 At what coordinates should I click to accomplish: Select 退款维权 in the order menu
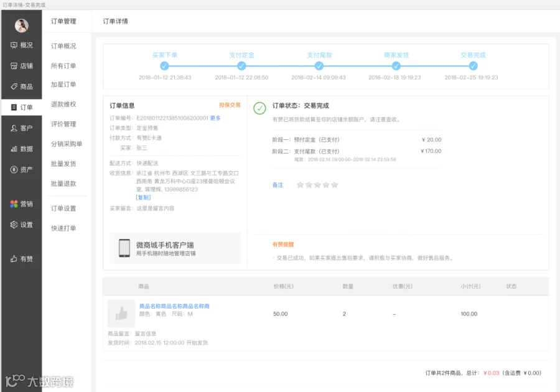coord(63,105)
